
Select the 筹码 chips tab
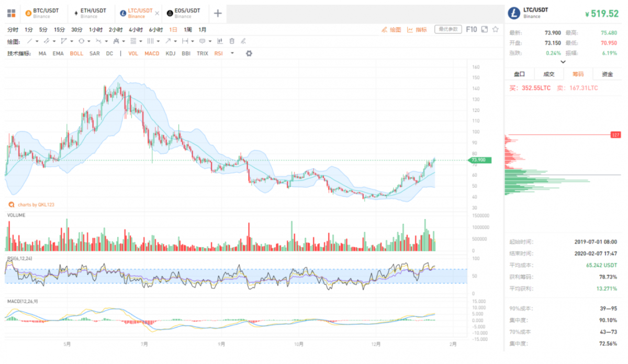click(x=578, y=74)
